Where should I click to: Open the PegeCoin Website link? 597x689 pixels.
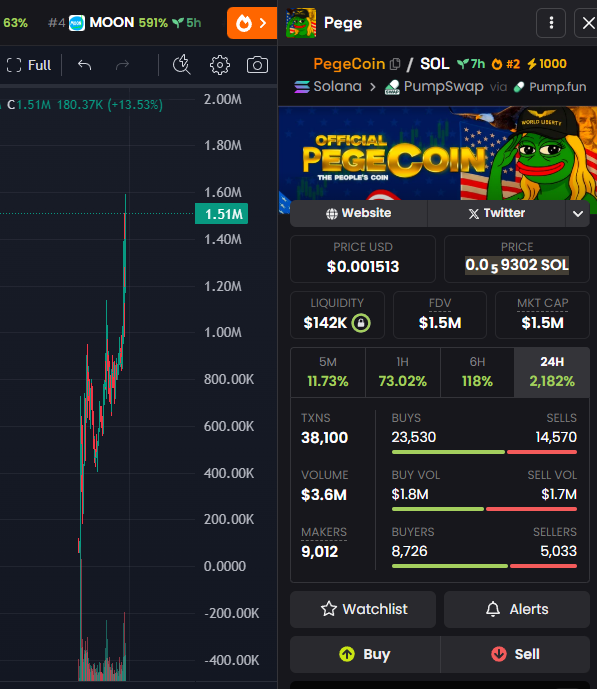pyautogui.click(x=358, y=213)
